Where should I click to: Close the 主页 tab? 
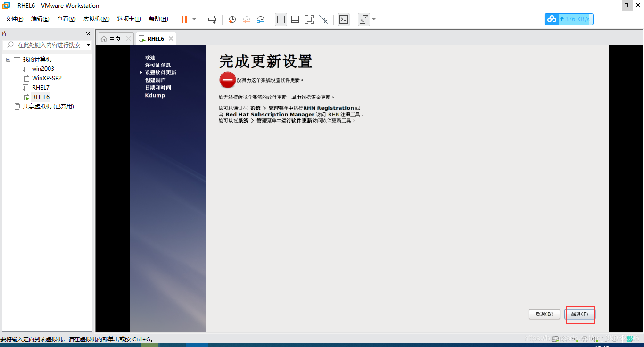point(128,39)
